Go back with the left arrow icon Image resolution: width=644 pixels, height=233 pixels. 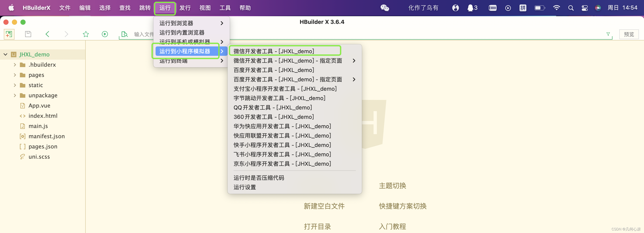47,34
